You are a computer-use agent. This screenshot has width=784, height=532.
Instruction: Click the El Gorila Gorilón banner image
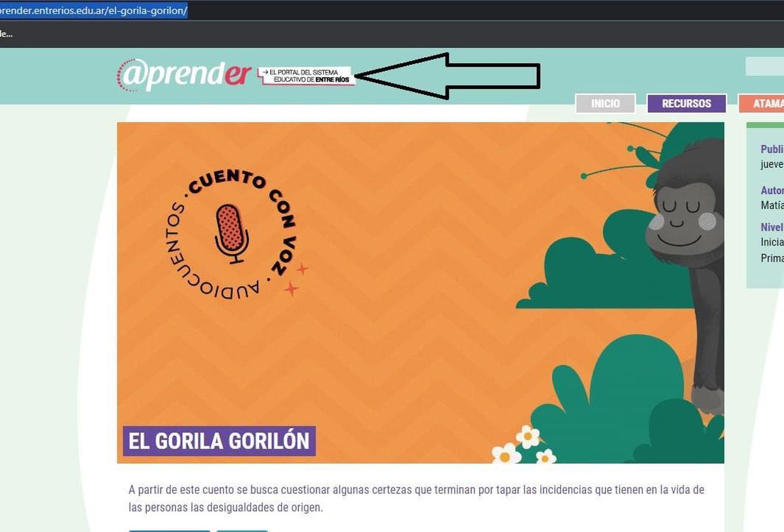coord(420,293)
